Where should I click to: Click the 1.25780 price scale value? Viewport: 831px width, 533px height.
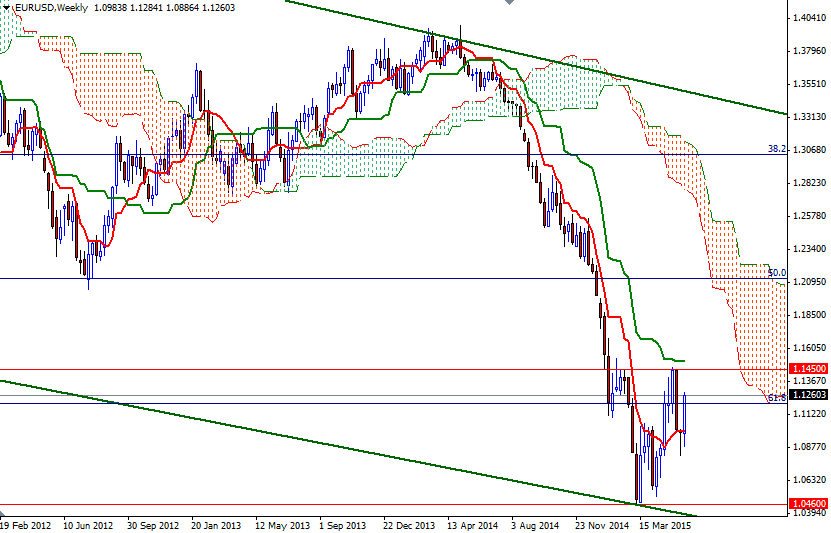click(x=809, y=216)
